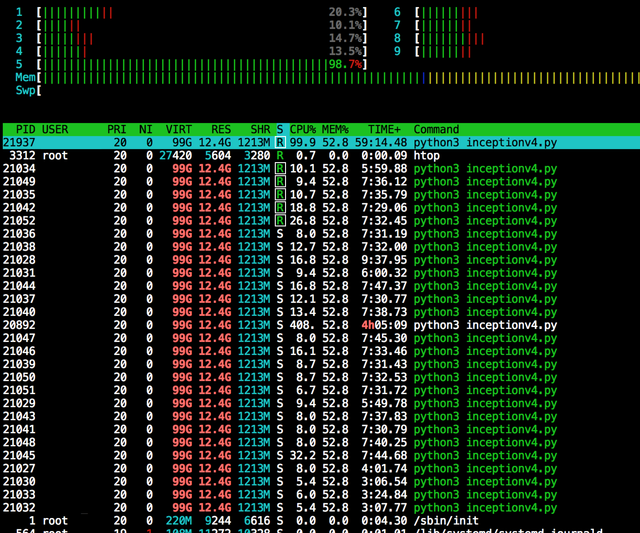Viewport: 640px width, 533px height.
Task: Select process row with PID 21031
Action: [x=320, y=273]
